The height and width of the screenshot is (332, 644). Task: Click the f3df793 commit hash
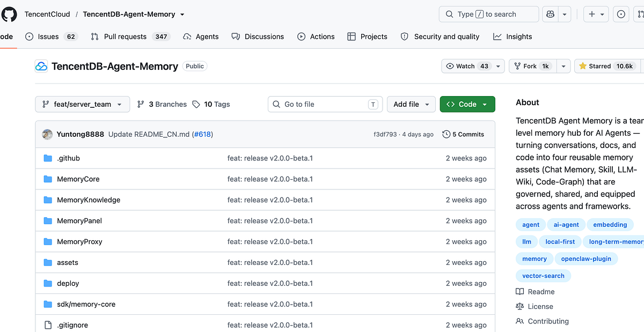[385, 134]
